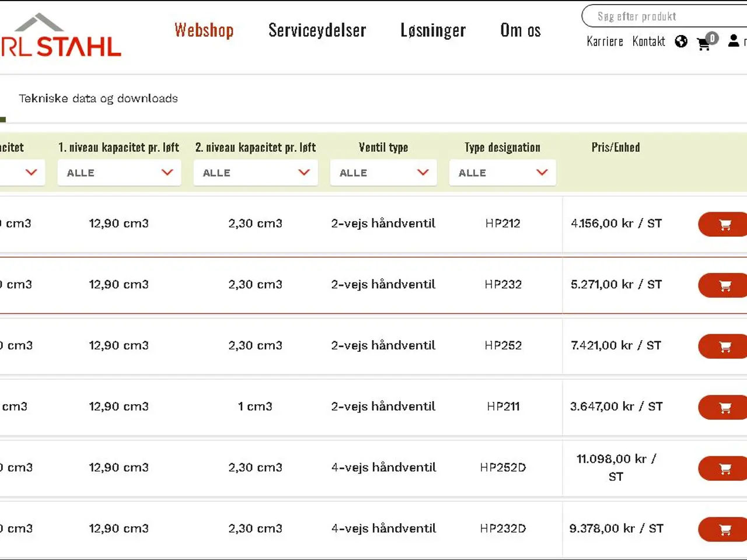Screen dimensions: 747x560
Task: Add HP211 to the cart
Action: tap(722, 407)
